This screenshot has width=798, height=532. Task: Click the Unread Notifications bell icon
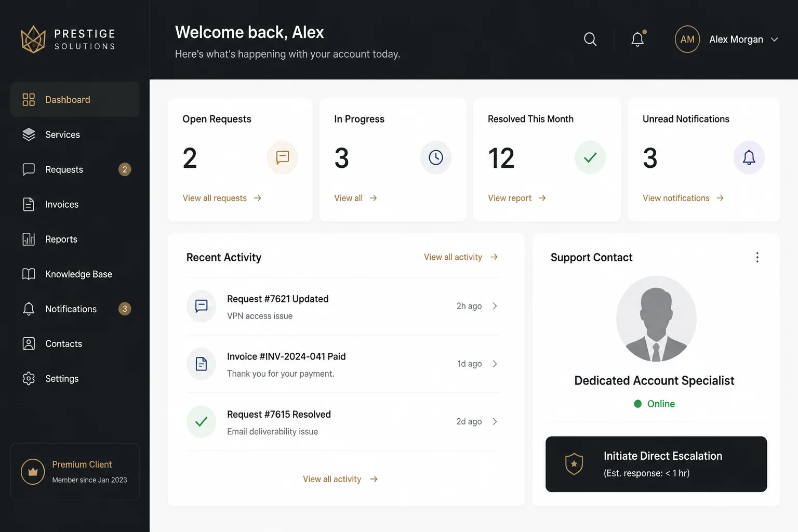[749, 157]
